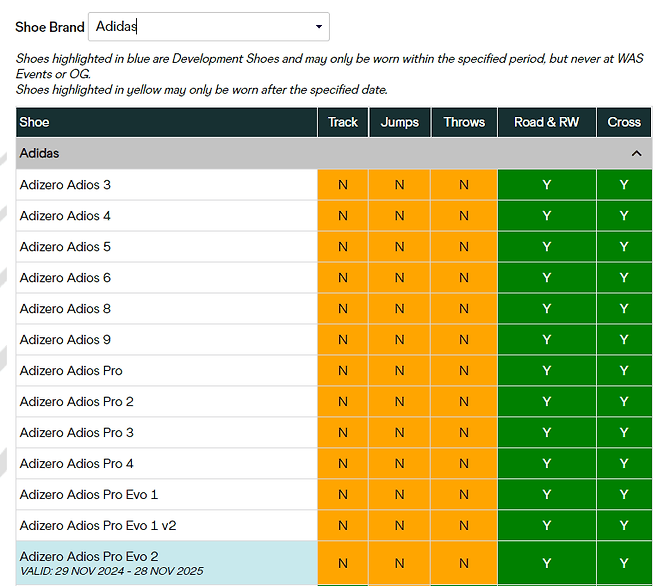This screenshot has width=658, height=586.
Task: Click the note about shoes highlighted in blue
Action: tap(330, 66)
